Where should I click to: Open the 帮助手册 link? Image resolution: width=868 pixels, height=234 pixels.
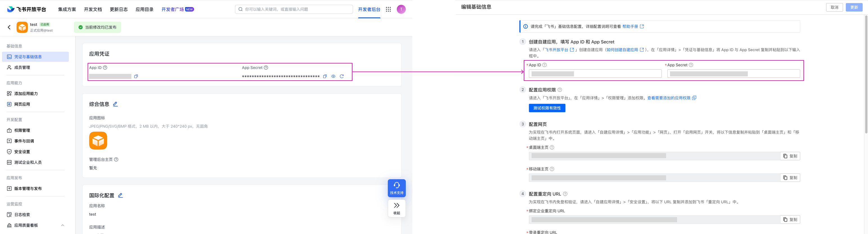tap(633, 26)
